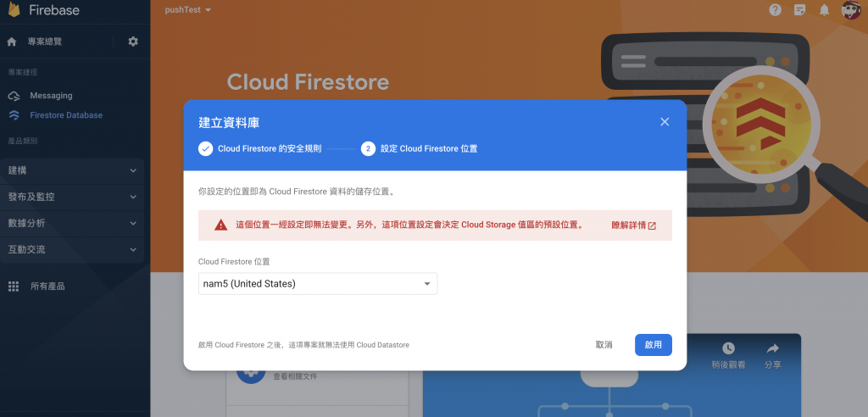Screen dimensions: 868x417
Task: Click the storage location description sentence
Action: pos(299,192)
